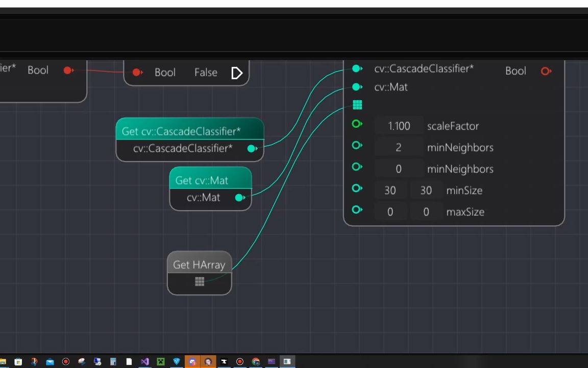Open Discord from the taskbar
The height and width of the screenshot is (368, 588).
(192, 362)
